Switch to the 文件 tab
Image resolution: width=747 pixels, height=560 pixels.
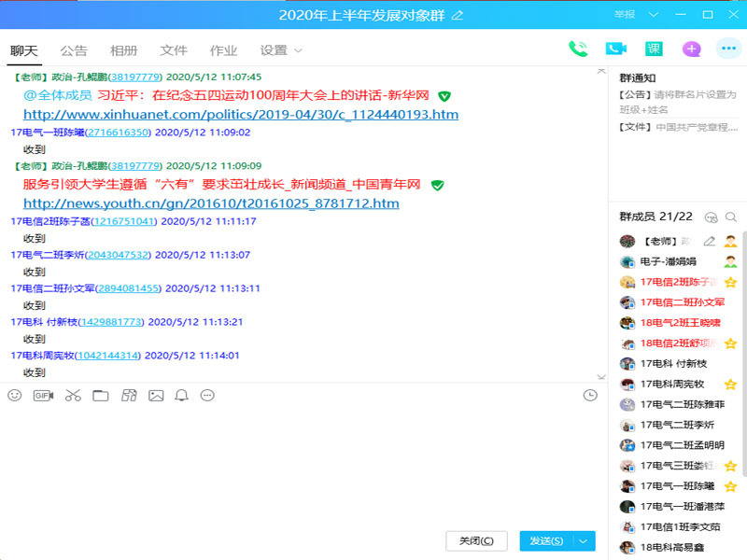pos(174,50)
